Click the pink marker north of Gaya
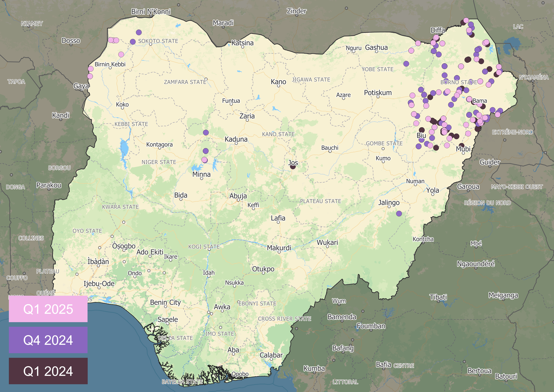 coord(90,76)
